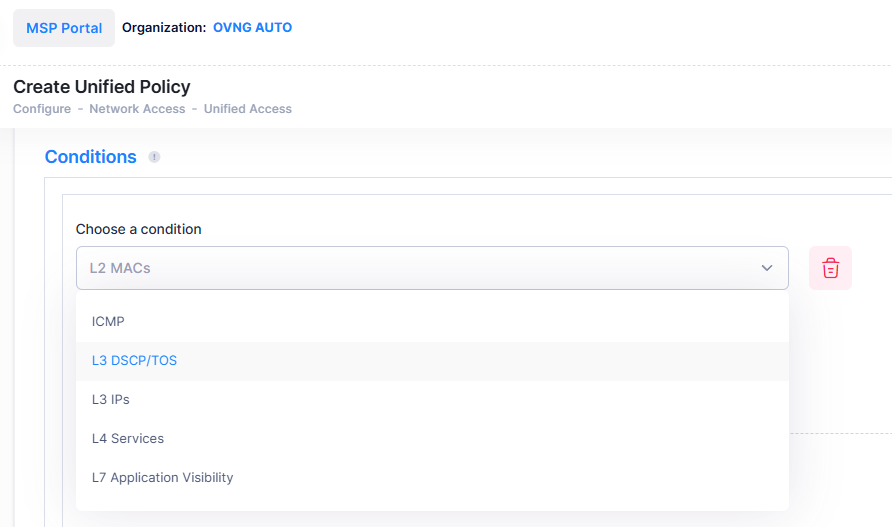
Task: Choose the L3 DSCP/TOS option
Action: click(134, 360)
